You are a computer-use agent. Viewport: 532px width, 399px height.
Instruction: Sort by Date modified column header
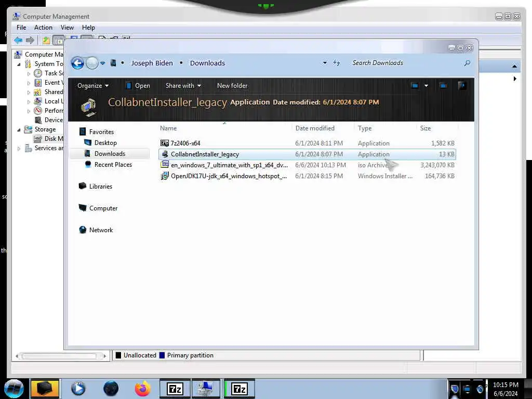tap(315, 128)
